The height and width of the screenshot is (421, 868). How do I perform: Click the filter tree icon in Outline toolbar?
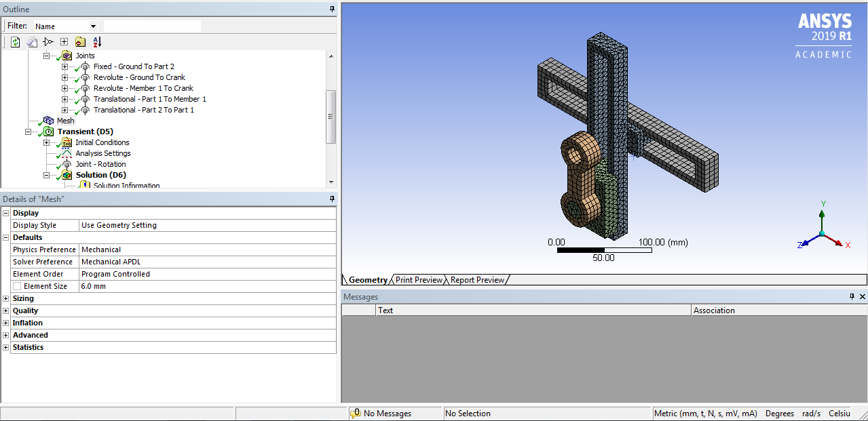pos(48,41)
